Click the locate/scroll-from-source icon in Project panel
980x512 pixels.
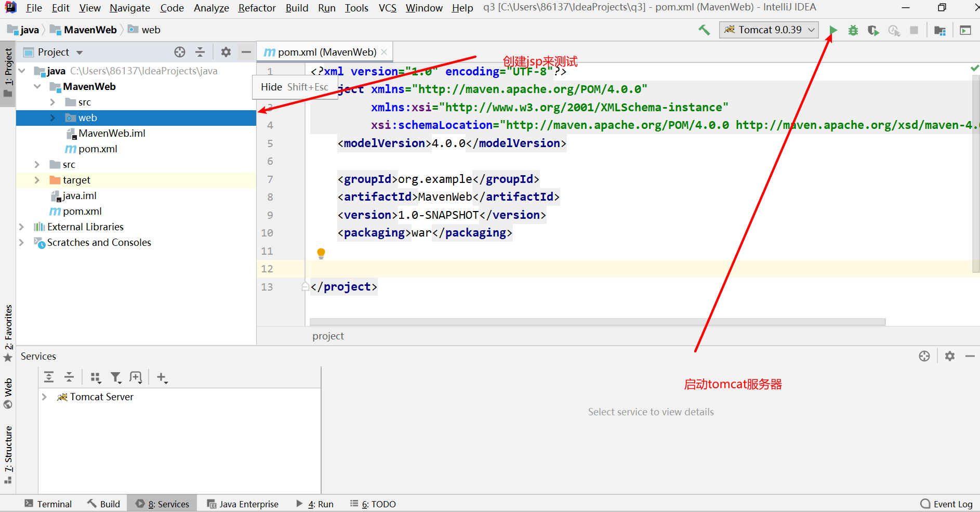click(180, 52)
